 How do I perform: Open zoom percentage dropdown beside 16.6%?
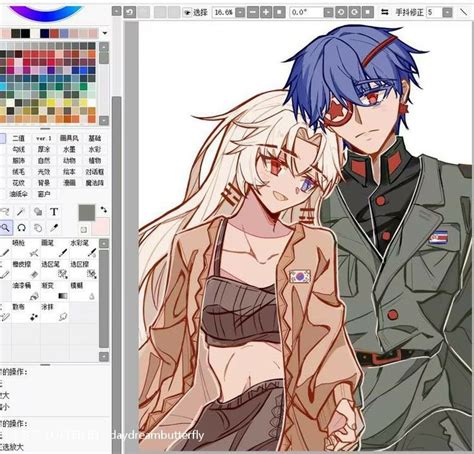pyautogui.click(x=240, y=13)
